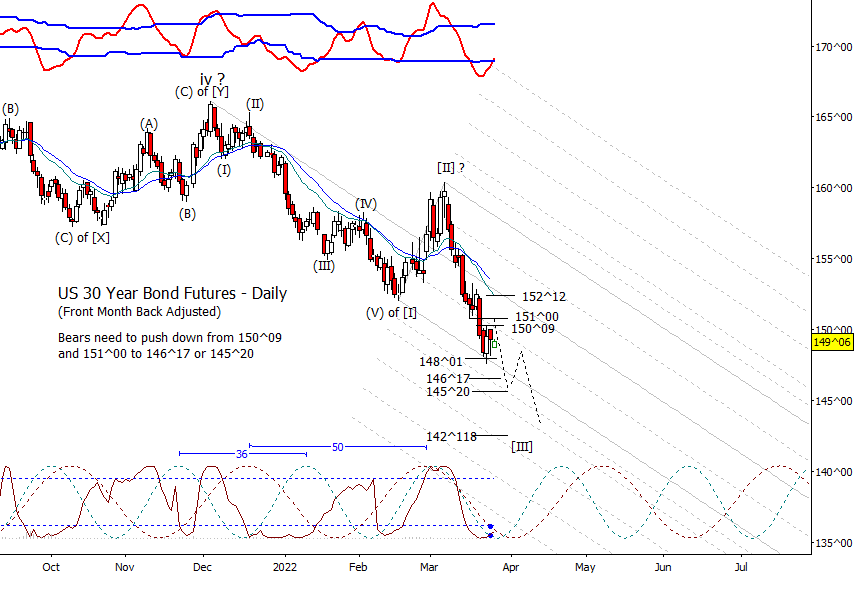
Task: Click the '(A)' wave label in November
Action: pos(148,124)
